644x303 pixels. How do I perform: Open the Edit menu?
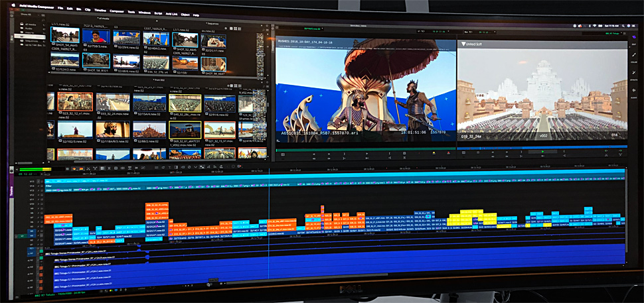pos(70,9)
